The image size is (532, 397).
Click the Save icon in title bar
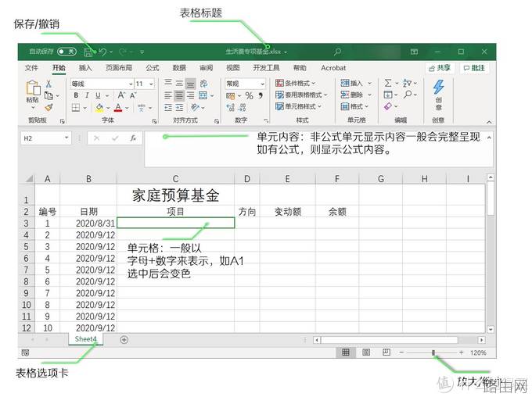click(88, 52)
